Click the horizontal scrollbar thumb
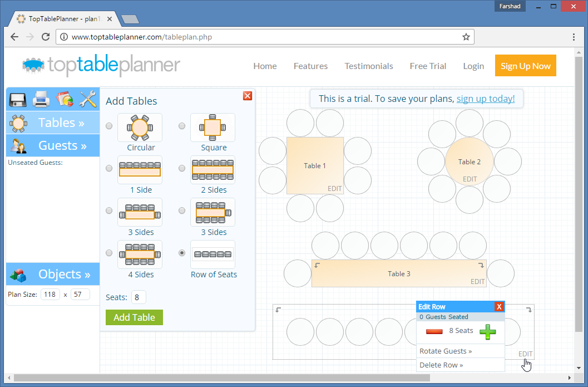588x387 pixels. [221, 378]
